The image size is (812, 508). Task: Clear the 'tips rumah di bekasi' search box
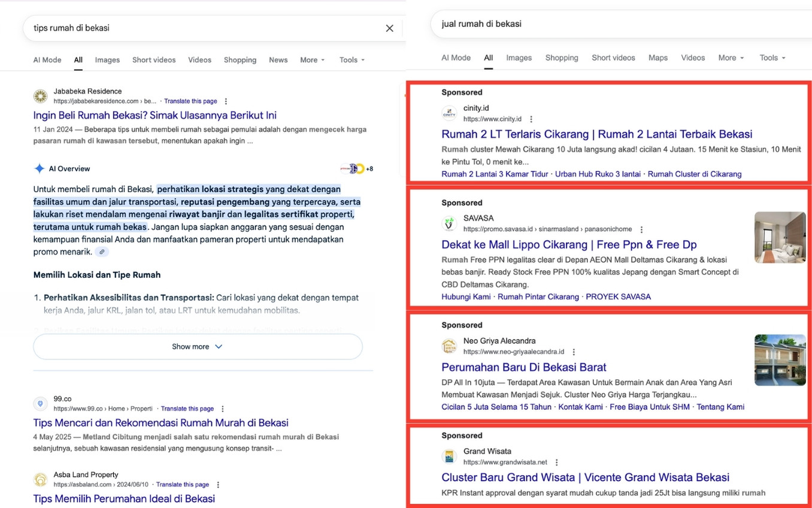pyautogui.click(x=389, y=28)
